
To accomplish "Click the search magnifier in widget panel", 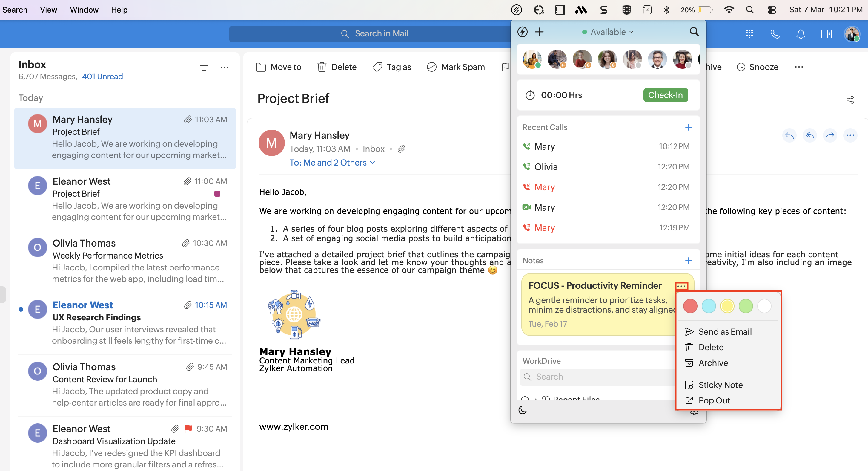I will pyautogui.click(x=694, y=32).
